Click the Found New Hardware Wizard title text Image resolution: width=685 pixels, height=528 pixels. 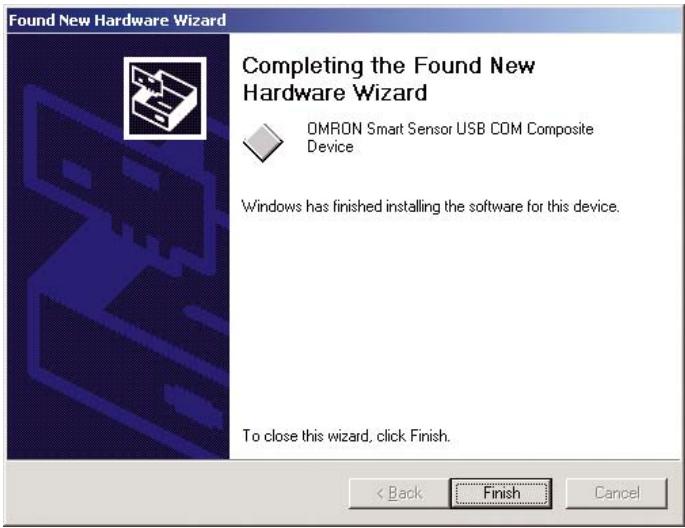(x=117, y=20)
